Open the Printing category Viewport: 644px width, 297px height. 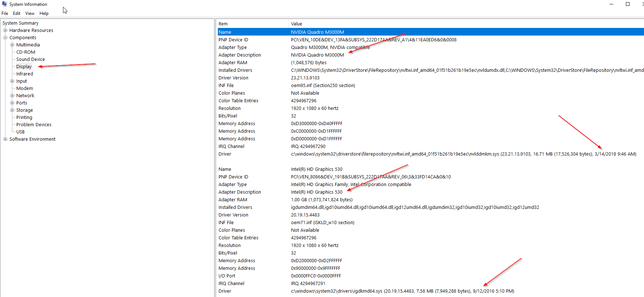point(24,117)
